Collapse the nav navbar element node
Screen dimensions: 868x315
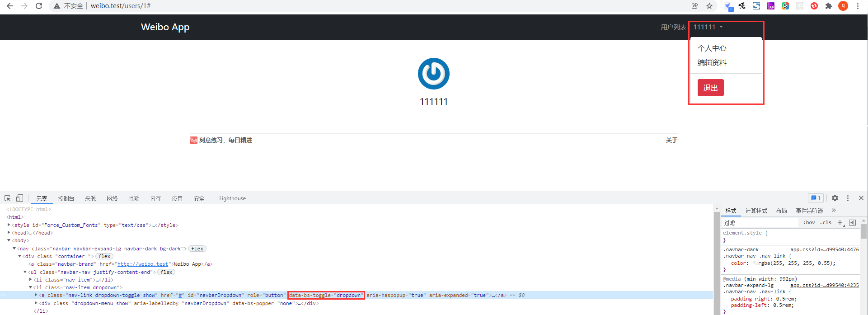click(14, 248)
